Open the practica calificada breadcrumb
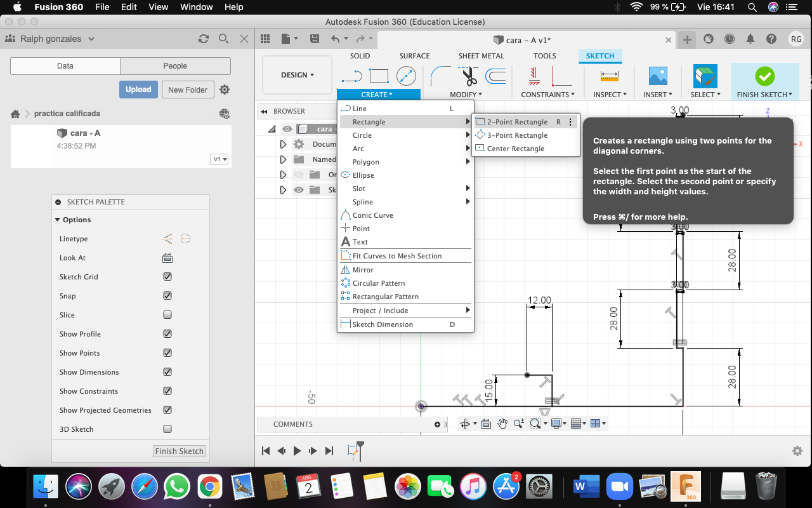This screenshot has width=812, height=508. click(x=67, y=114)
